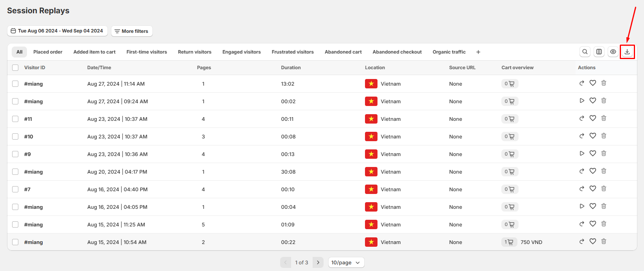
Task: Select the Frustrated visitors tab
Action: [293, 52]
